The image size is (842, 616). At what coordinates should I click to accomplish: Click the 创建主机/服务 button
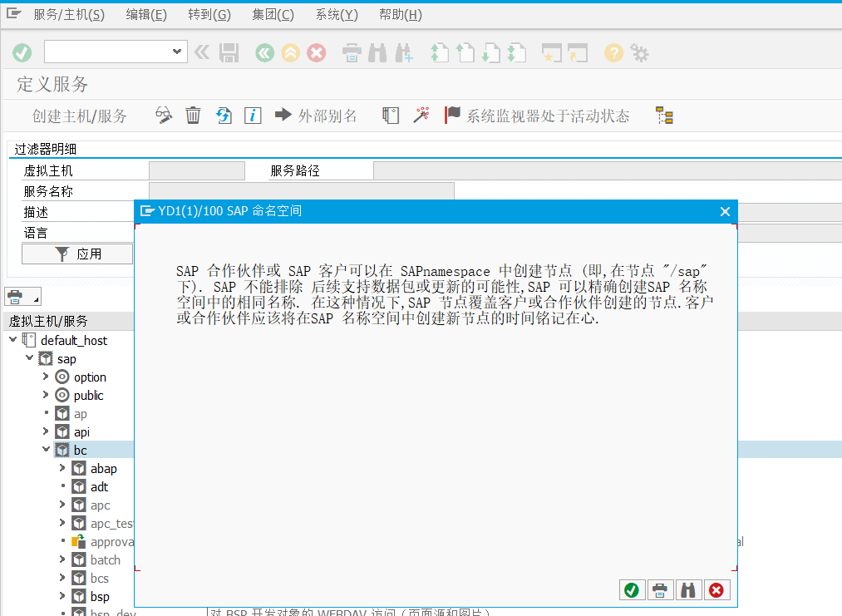80,116
